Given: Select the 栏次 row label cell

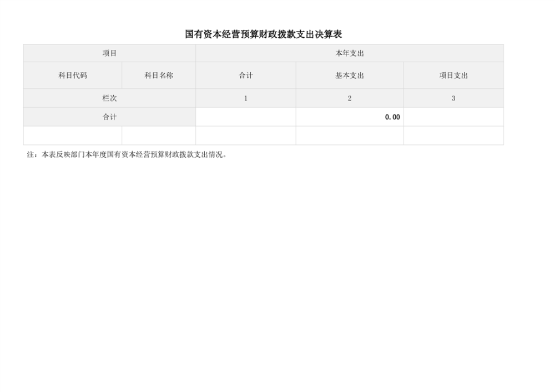Looking at the screenshot, I should click(x=109, y=98).
